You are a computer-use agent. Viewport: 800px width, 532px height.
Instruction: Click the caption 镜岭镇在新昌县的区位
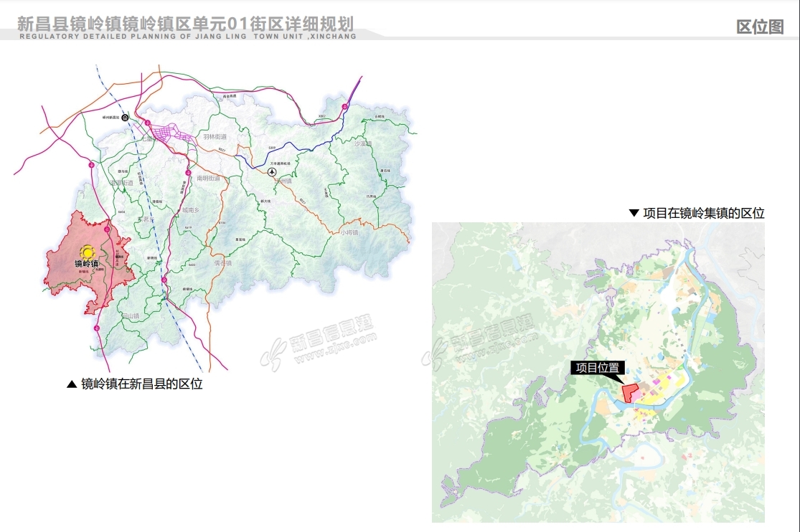(142, 384)
